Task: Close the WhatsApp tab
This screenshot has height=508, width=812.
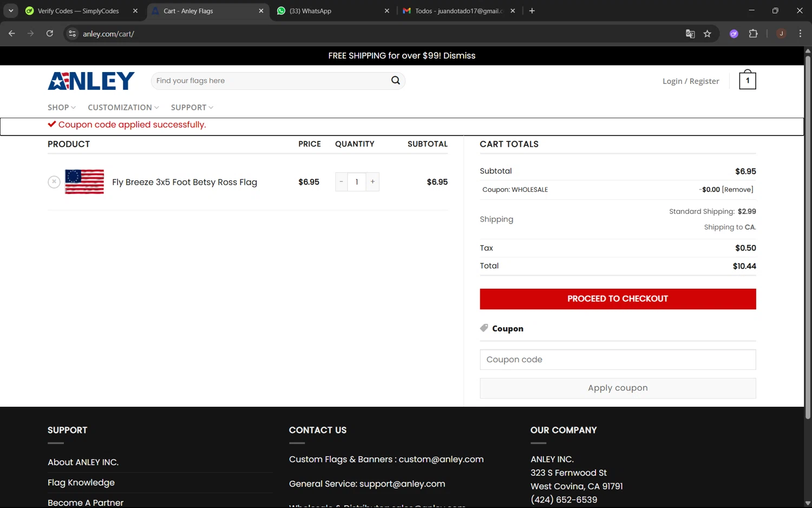Action: coord(387,11)
